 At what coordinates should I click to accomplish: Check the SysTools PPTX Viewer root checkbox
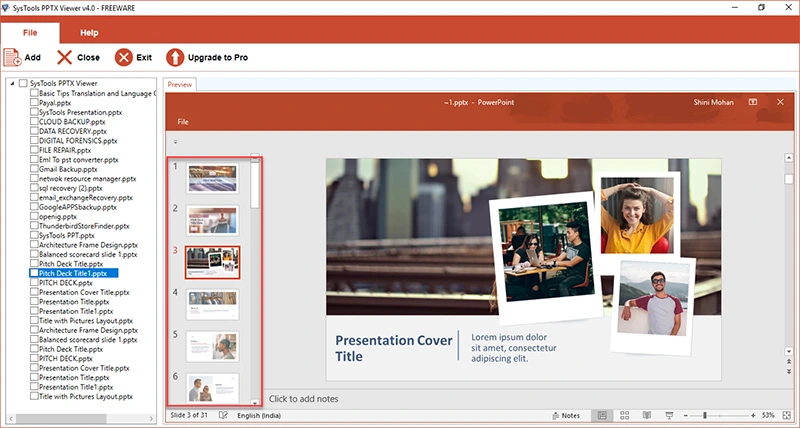[23, 83]
